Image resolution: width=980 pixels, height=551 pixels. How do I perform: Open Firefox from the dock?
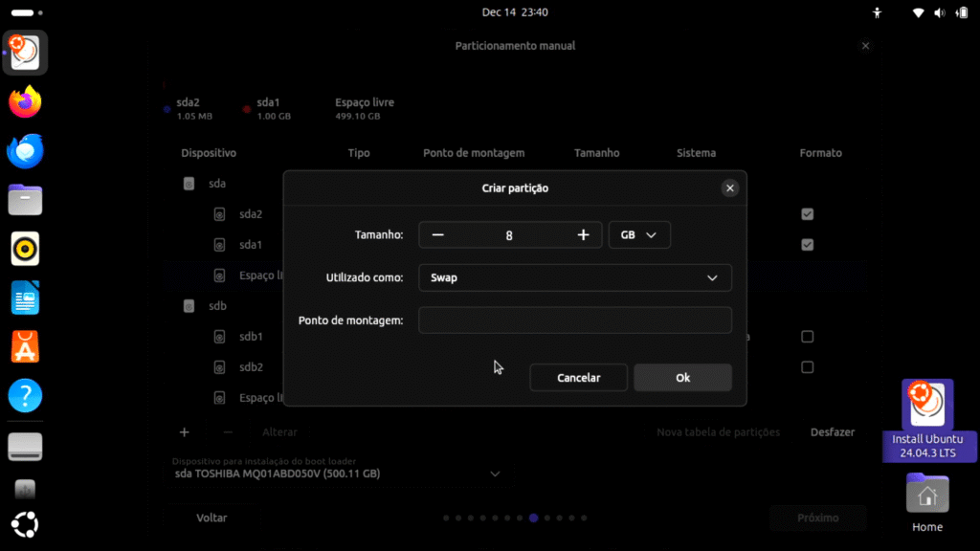tap(26, 102)
